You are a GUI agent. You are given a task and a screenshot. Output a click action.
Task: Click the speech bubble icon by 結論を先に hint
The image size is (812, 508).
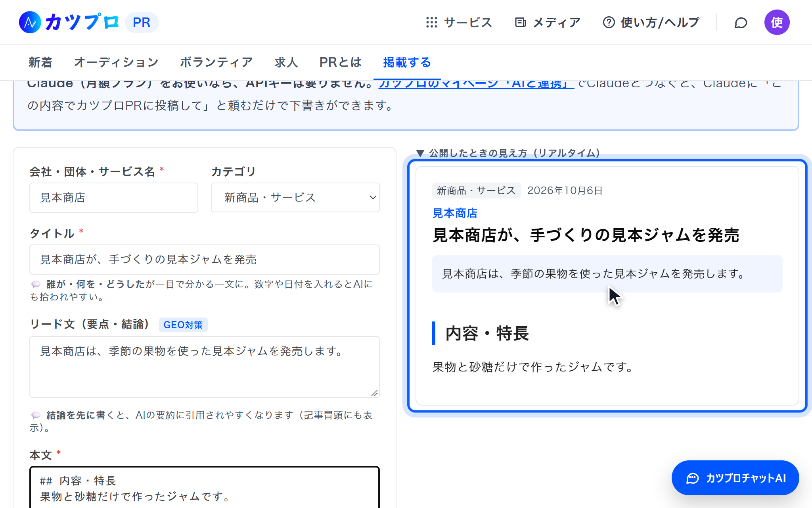coord(36,415)
